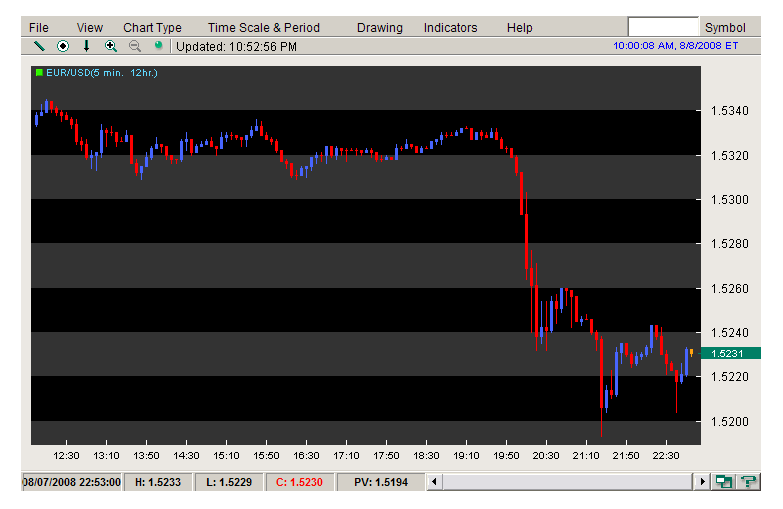This screenshot has width=783, height=509.
Task: Click the green question mark help icon
Action: (746, 482)
